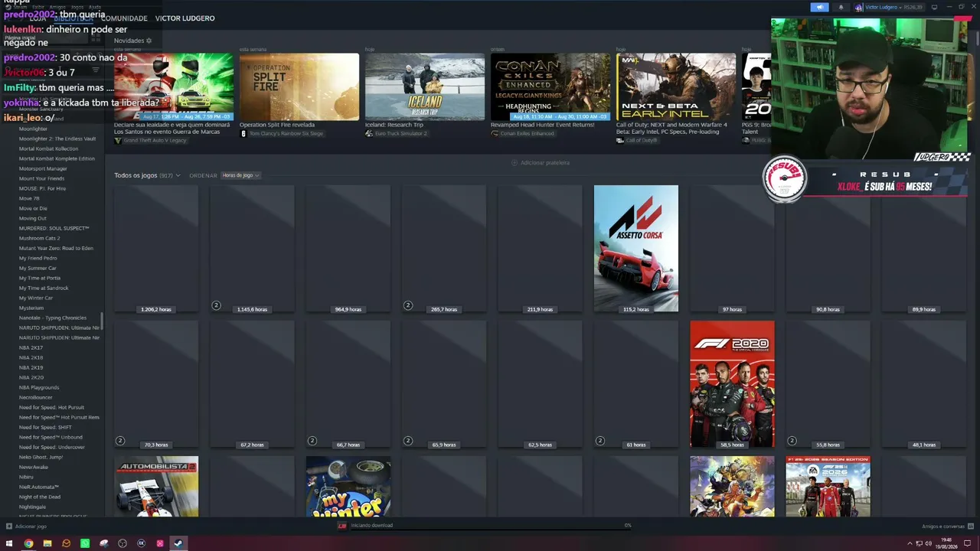Image resolution: width=980 pixels, height=551 pixels.
Task: Select Mortal Kombat Kollection in the sidebar
Action: [48, 148]
